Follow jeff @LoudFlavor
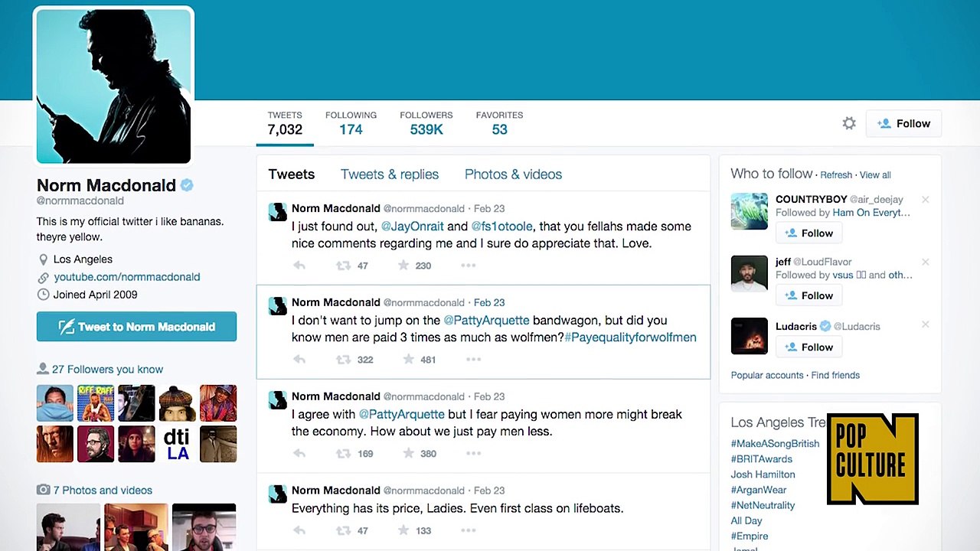980x551 pixels. click(808, 296)
